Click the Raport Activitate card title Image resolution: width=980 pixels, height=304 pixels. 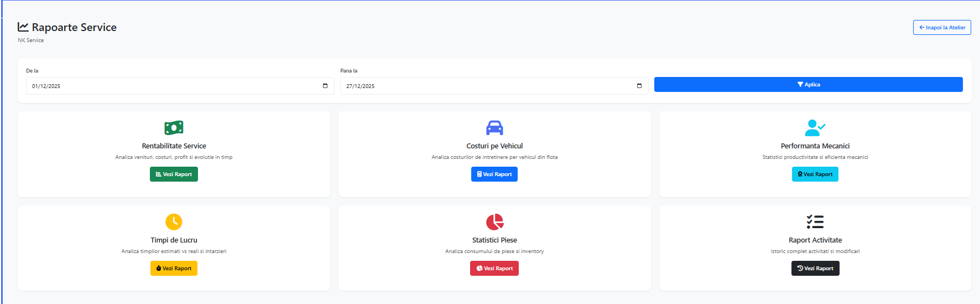click(815, 240)
